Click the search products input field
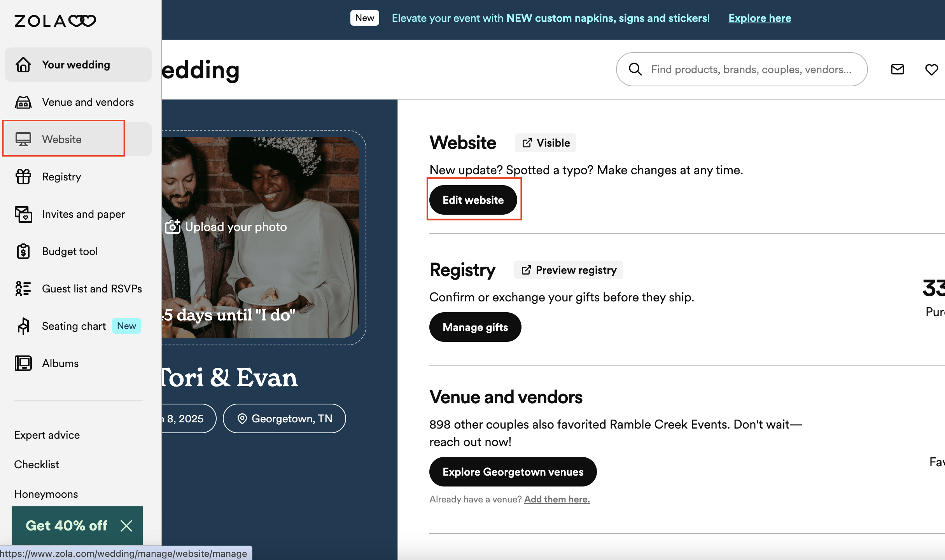The image size is (945, 560). click(x=742, y=69)
